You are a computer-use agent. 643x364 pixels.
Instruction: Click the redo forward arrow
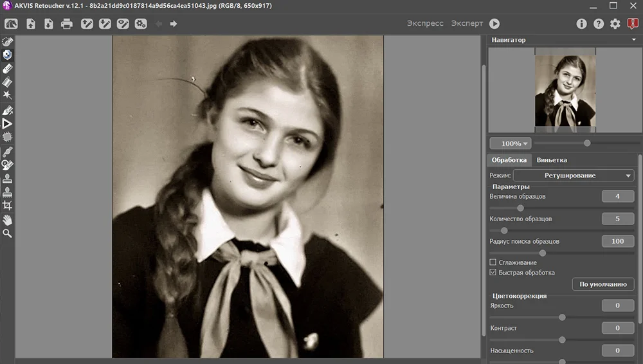[x=174, y=24]
